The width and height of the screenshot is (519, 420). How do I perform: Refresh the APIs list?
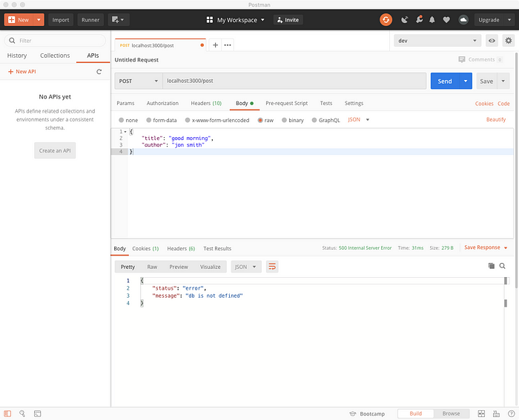tap(99, 71)
